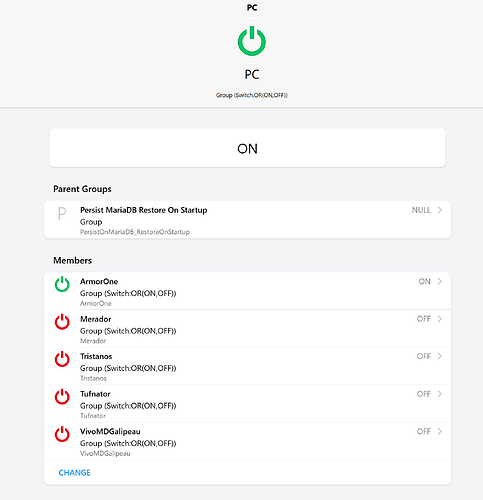Screen dimensions: 483x500
Task: Click VivoMDGalipeau's red power icon
Action: (x=62, y=434)
